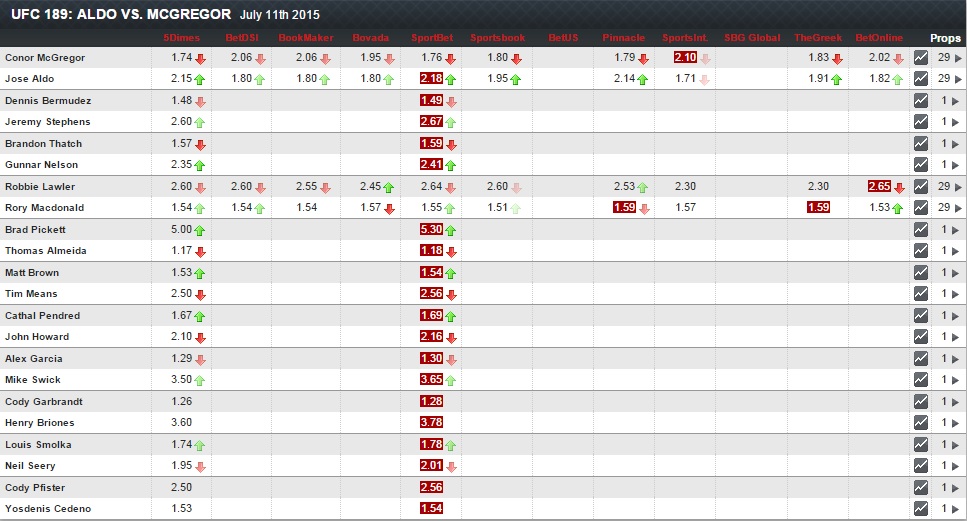Select SportBet odds 3.78 for Henry Briones
Image resolution: width=967 pixels, height=521 pixels.
click(x=432, y=422)
